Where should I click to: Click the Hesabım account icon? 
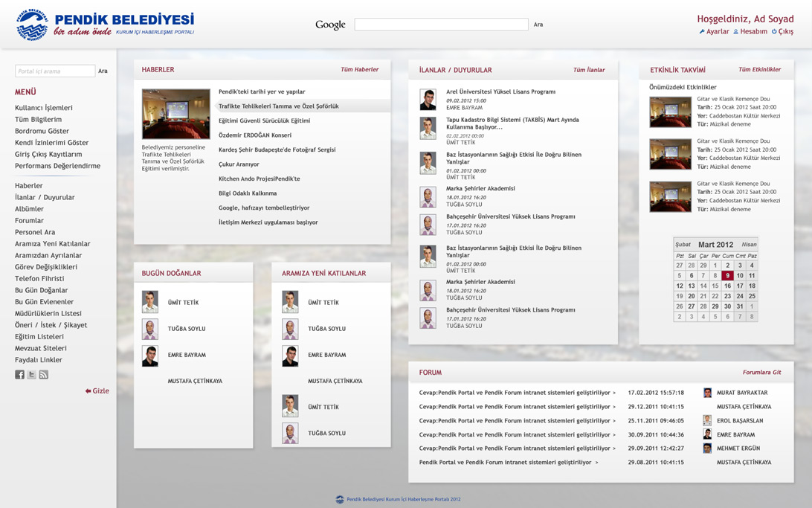[736, 32]
